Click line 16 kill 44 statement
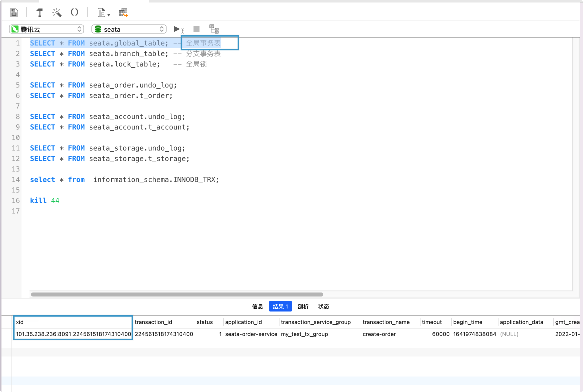Screen dimensions: 583x392 (44, 200)
